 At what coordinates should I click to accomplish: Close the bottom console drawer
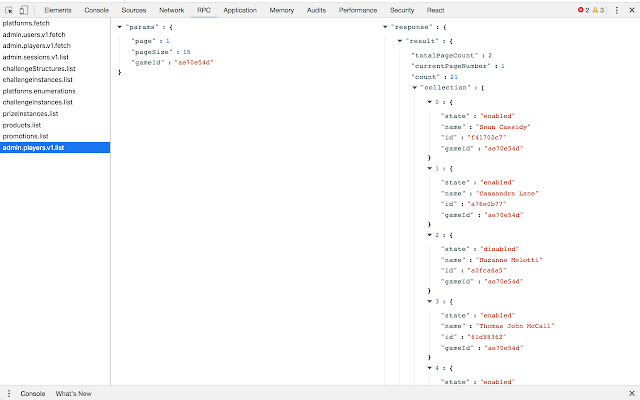(x=632, y=393)
